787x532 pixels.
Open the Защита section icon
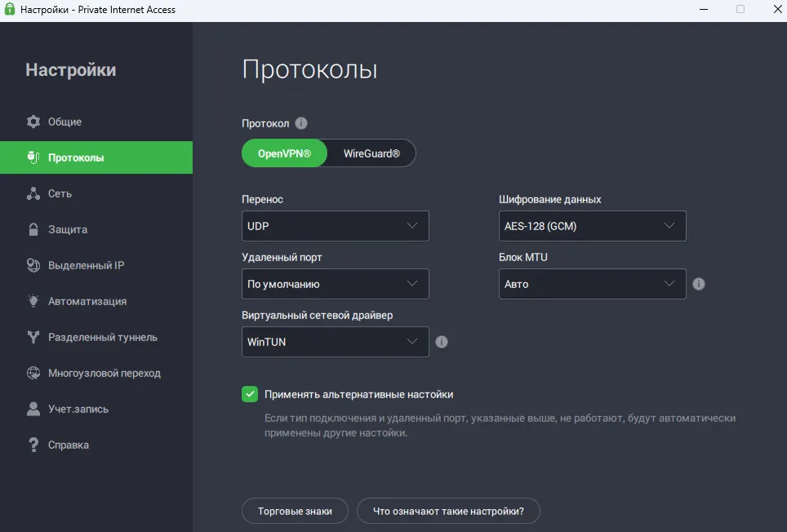coord(33,229)
